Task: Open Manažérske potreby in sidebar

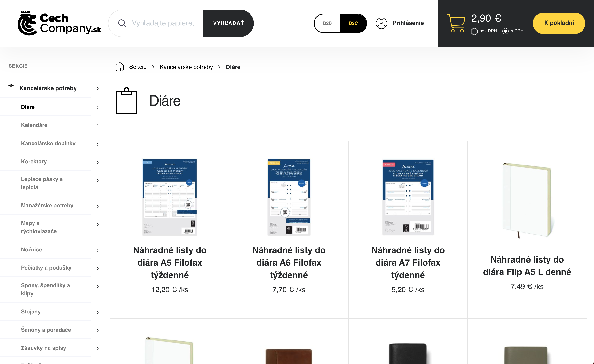Action: (47, 205)
